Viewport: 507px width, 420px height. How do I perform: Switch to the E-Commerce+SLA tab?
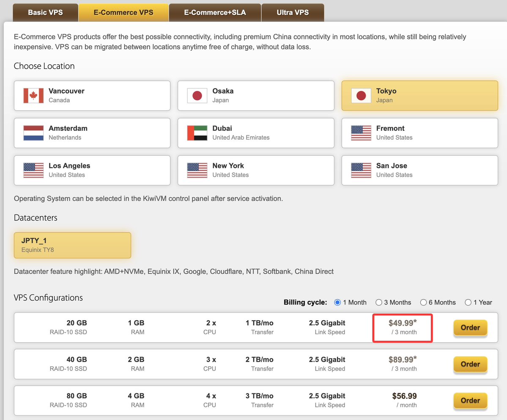(x=215, y=13)
